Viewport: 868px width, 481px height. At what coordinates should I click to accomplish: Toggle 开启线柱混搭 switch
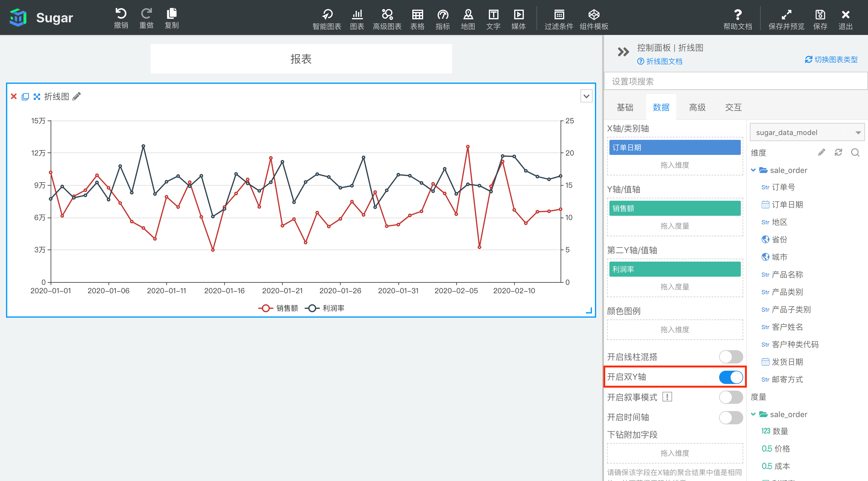[731, 357]
